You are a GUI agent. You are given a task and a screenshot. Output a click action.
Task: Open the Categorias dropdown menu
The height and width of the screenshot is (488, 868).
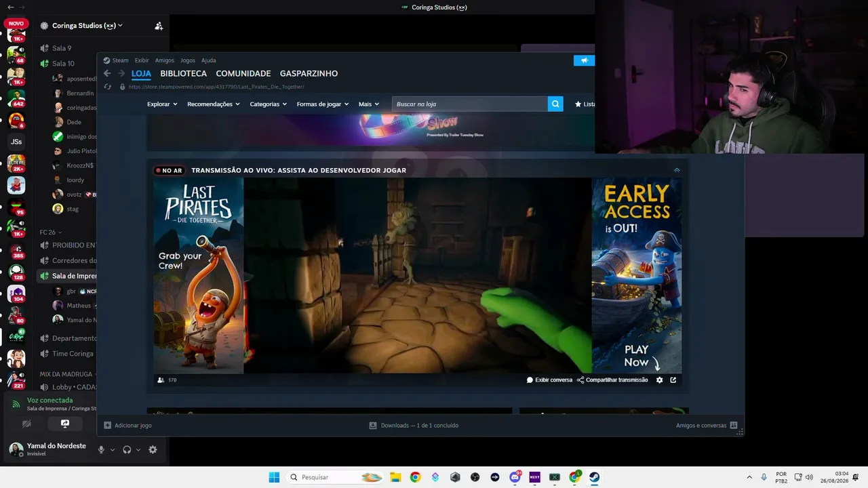269,104
